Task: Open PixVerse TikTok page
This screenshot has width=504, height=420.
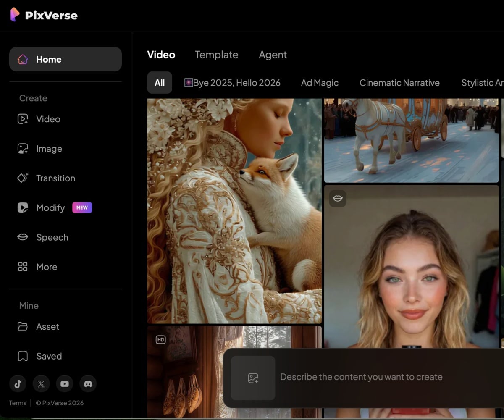Action: click(x=18, y=383)
